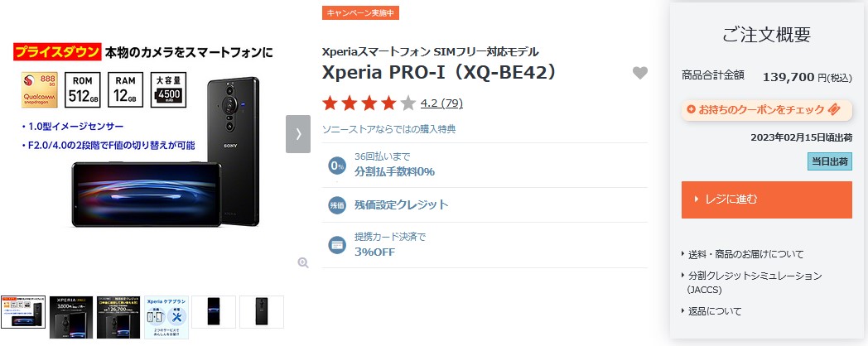Click the card payment icon for 3%OFF

pos(336,244)
